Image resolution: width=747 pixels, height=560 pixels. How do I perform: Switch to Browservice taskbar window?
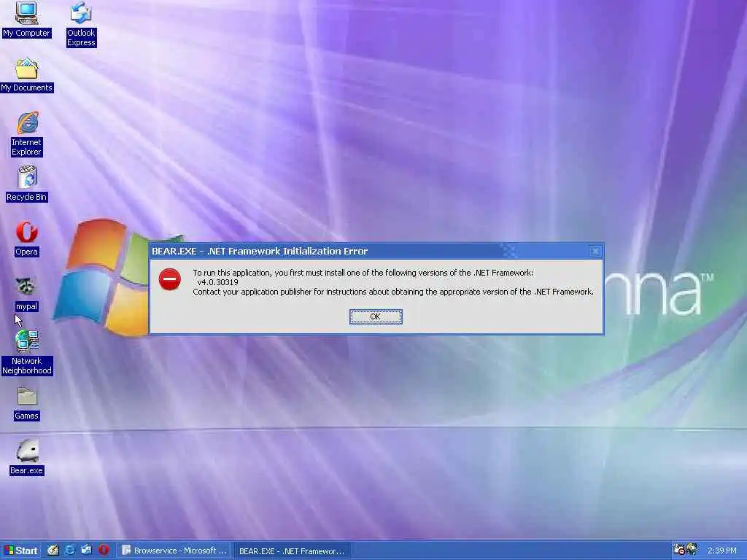(x=174, y=551)
